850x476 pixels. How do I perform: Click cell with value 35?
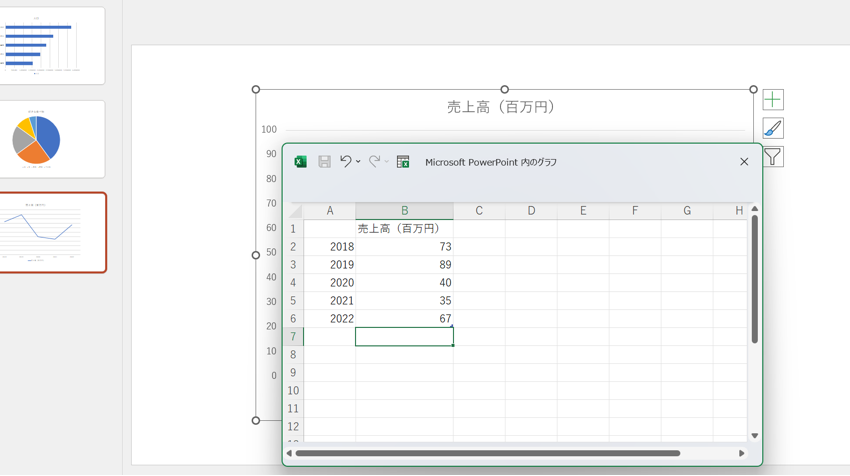[404, 300]
